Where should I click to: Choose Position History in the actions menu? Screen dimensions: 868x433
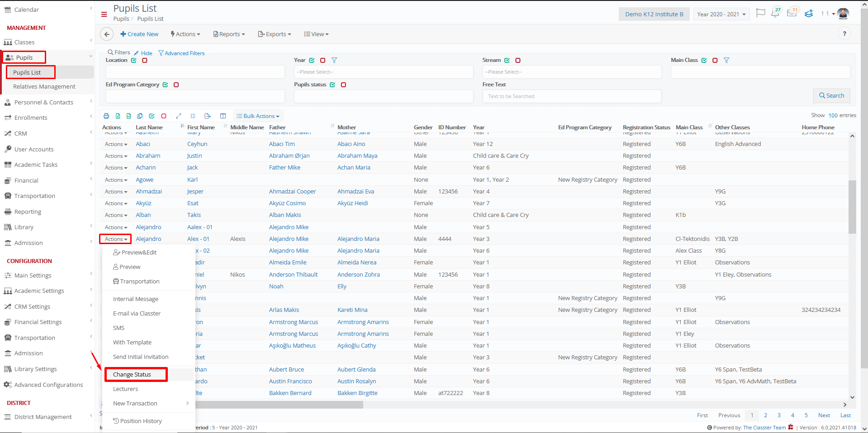(x=138, y=421)
